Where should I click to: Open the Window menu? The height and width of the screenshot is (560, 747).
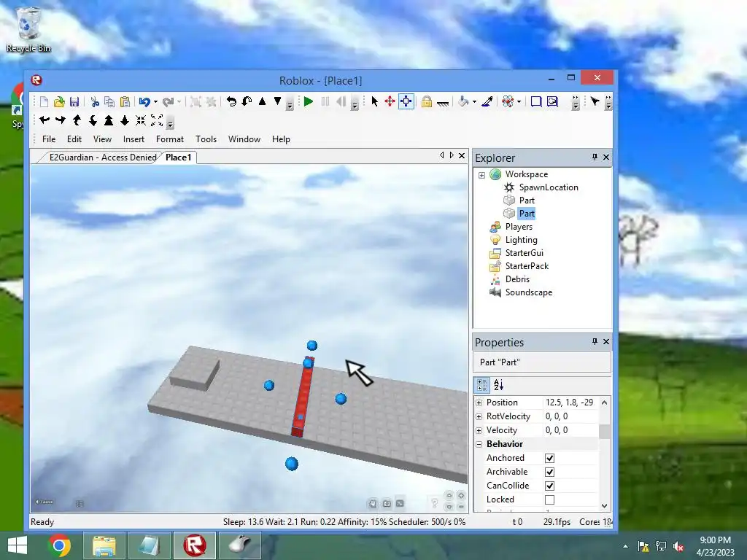pos(244,139)
